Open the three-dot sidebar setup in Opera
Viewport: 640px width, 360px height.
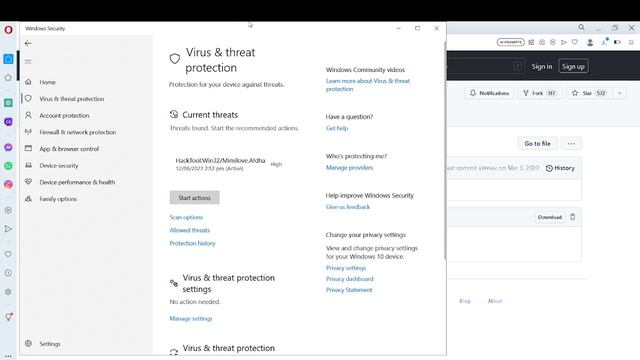coord(8,356)
